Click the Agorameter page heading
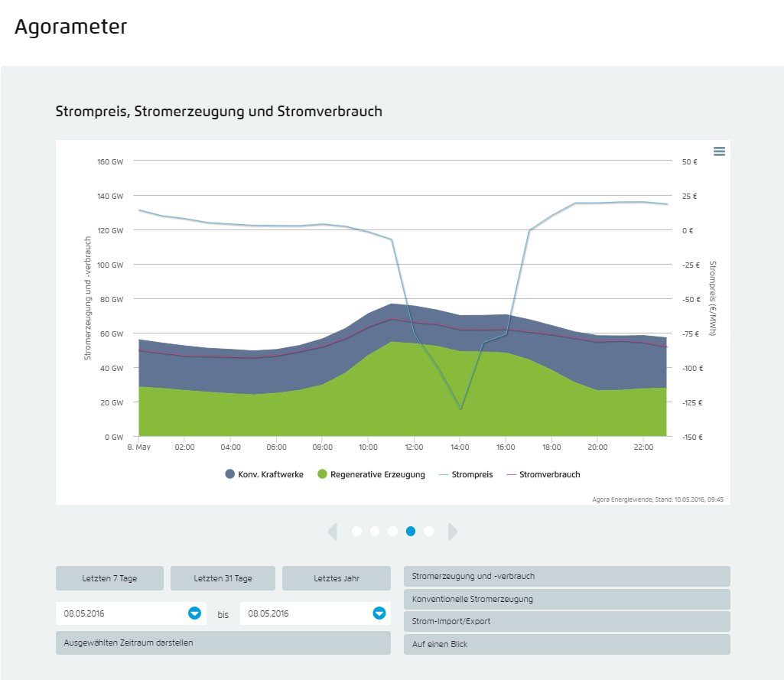This screenshot has width=784, height=680. coord(70,27)
